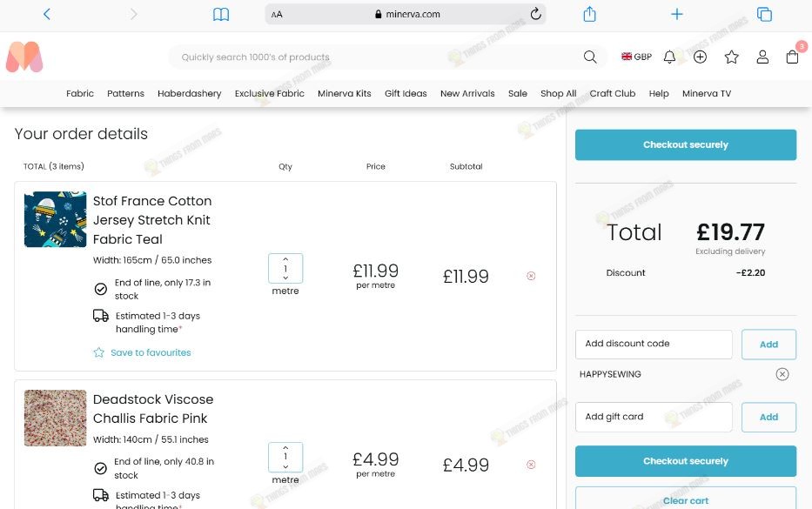Reload the minerva.com page
The width and height of the screenshot is (812, 509).
tap(535, 14)
